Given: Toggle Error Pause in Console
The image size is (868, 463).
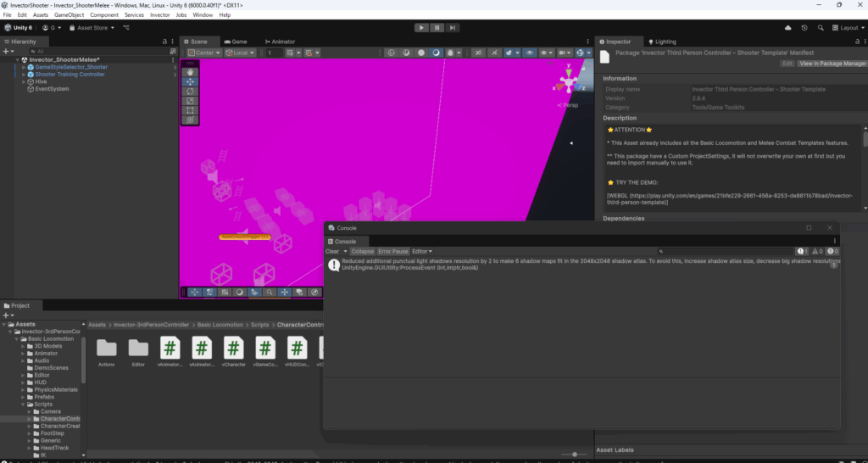Looking at the screenshot, I should 393,252.
